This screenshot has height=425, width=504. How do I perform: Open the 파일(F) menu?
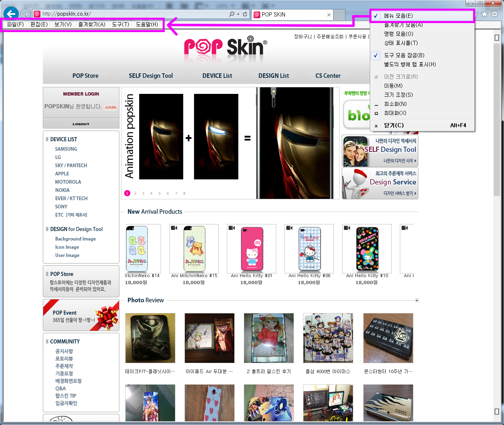tap(15, 24)
